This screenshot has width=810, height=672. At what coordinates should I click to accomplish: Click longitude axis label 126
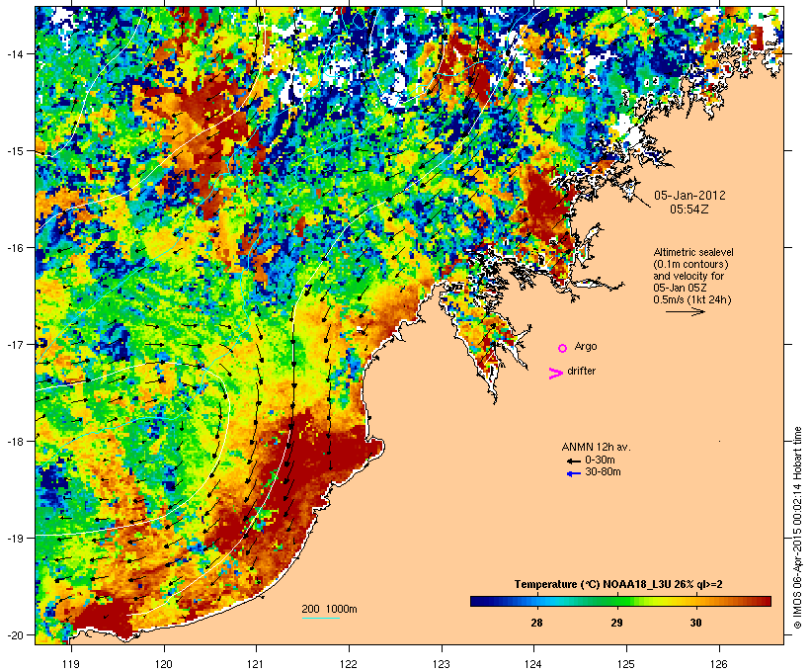pyautogui.click(x=719, y=664)
